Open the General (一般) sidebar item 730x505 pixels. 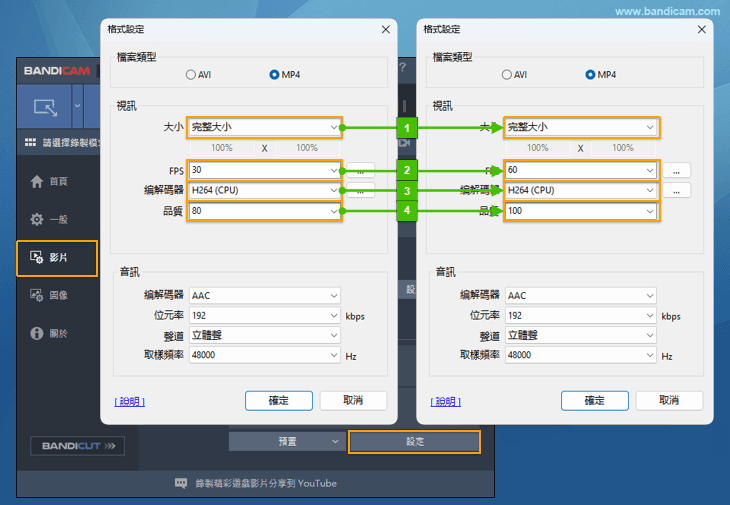(x=49, y=219)
